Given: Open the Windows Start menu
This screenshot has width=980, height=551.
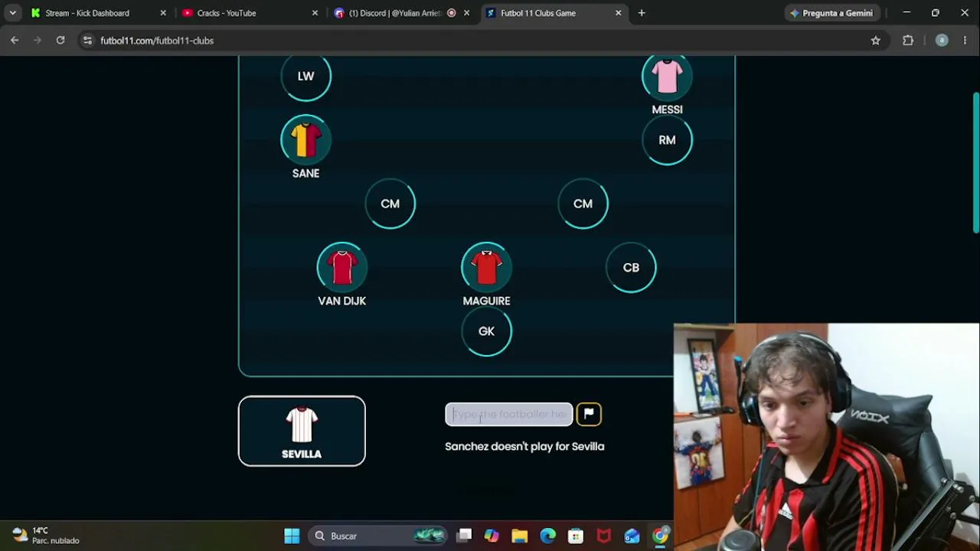Looking at the screenshot, I should click(292, 536).
